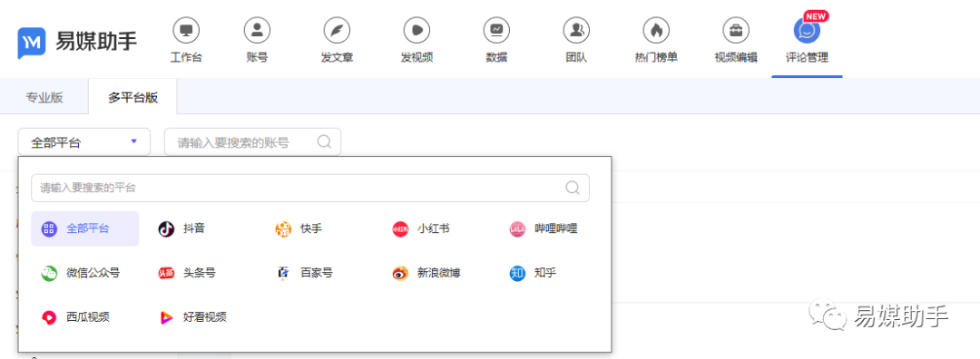980x359 pixels.
Task: Select the 快手 platform icon
Action: (x=283, y=228)
